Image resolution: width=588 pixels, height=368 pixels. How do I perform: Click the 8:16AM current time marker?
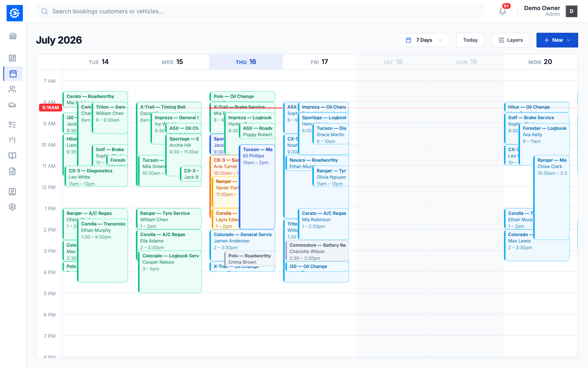coord(51,108)
